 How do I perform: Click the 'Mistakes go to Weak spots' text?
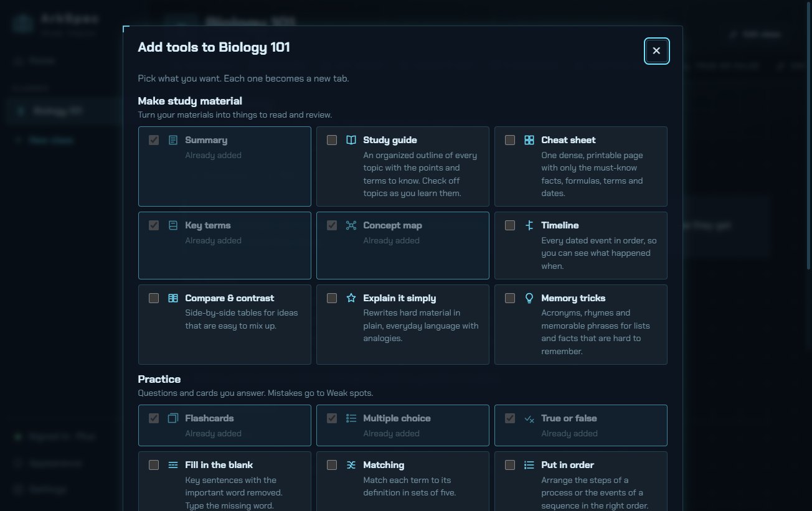[320, 393]
